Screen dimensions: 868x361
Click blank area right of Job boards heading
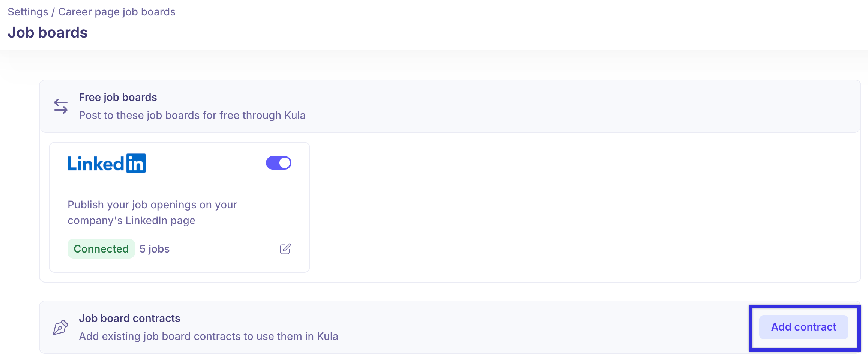pyautogui.click(x=450, y=33)
